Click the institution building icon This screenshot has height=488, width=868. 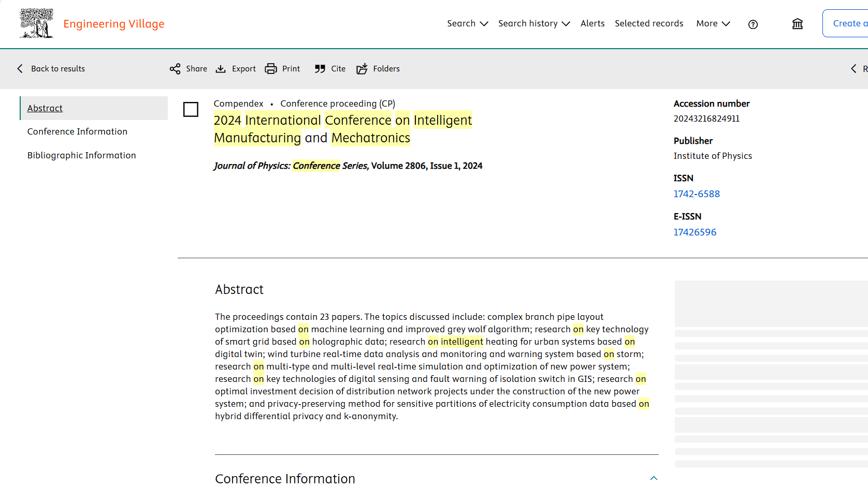pyautogui.click(x=797, y=24)
